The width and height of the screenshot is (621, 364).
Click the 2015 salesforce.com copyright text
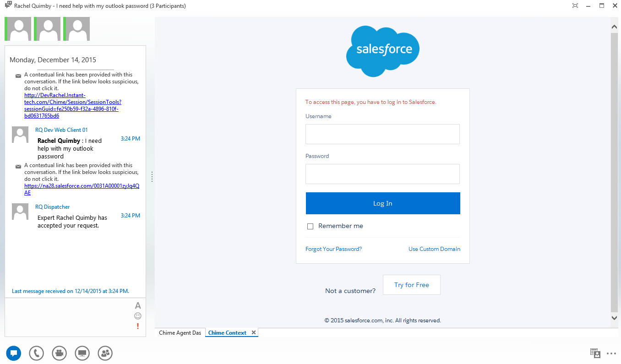[x=383, y=321]
